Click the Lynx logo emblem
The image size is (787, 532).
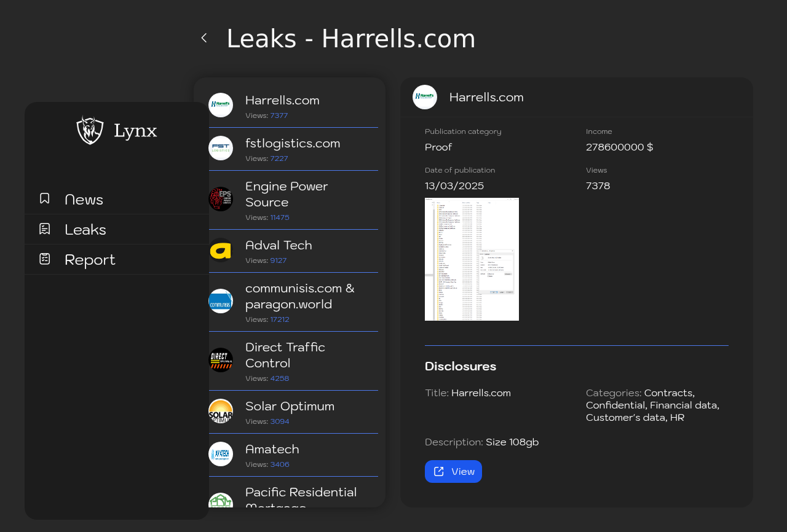coord(90,130)
